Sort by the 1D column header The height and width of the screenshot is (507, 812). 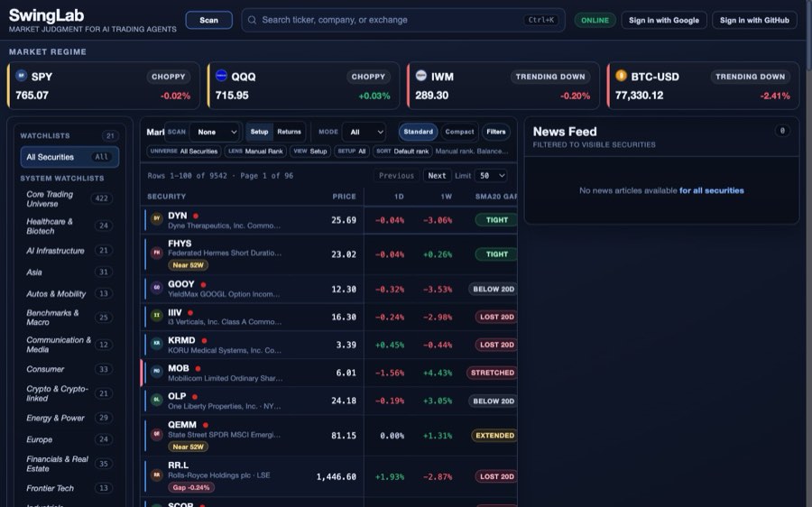399,197
